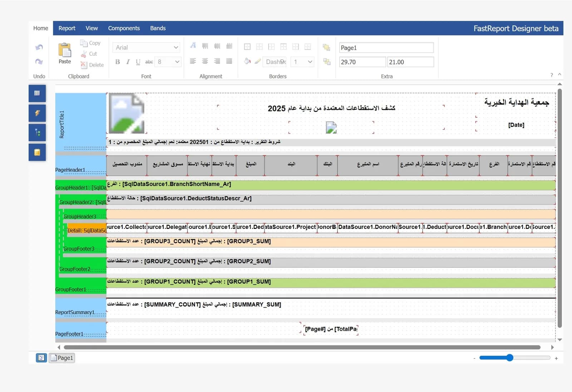Apply Italic formatting
The width and height of the screenshot is (572, 392).
(x=128, y=62)
